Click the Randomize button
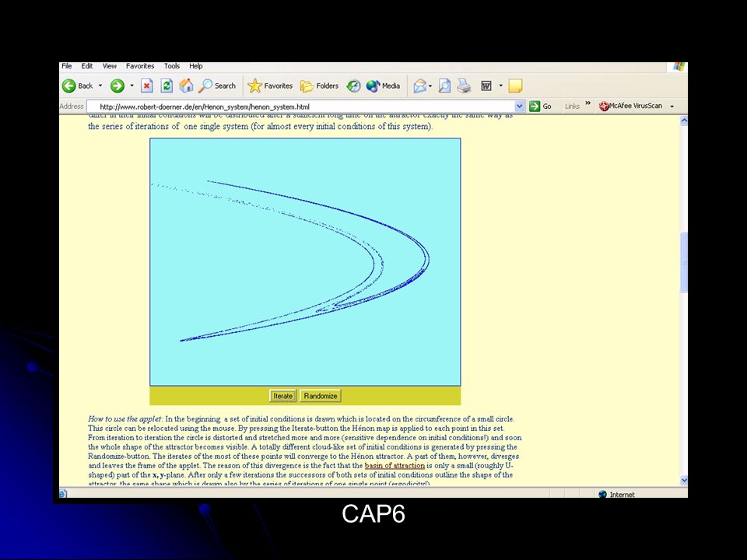Screen dimensions: 747x560 [x=321, y=396]
